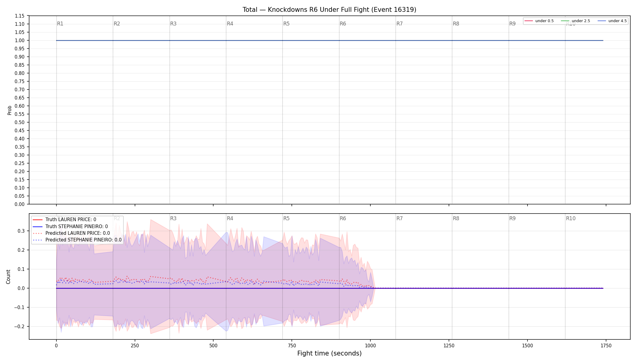
Task: Click the R8 round marker in probability chart
Action: pos(456,24)
